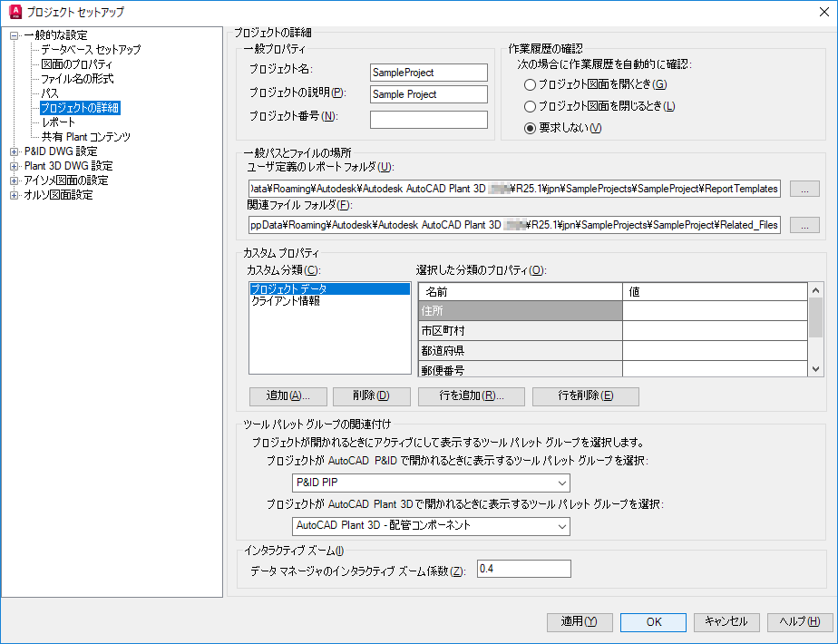Click the value cell for 住所
838x644 pixels.
pyautogui.click(x=715, y=310)
